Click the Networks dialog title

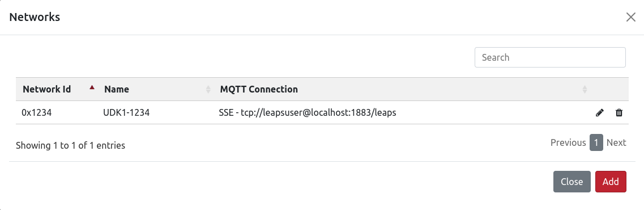pyautogui.click(x=35, y=17)
